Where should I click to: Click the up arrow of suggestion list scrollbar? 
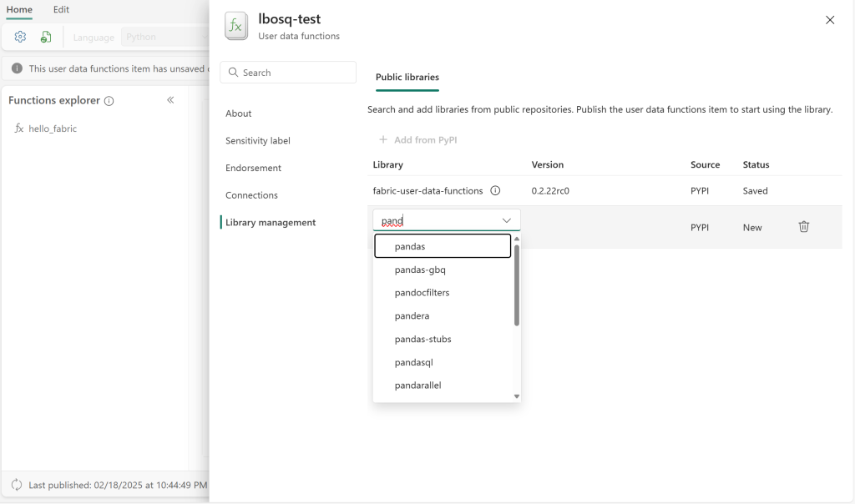pyautogui.click(x=517, y=239)
